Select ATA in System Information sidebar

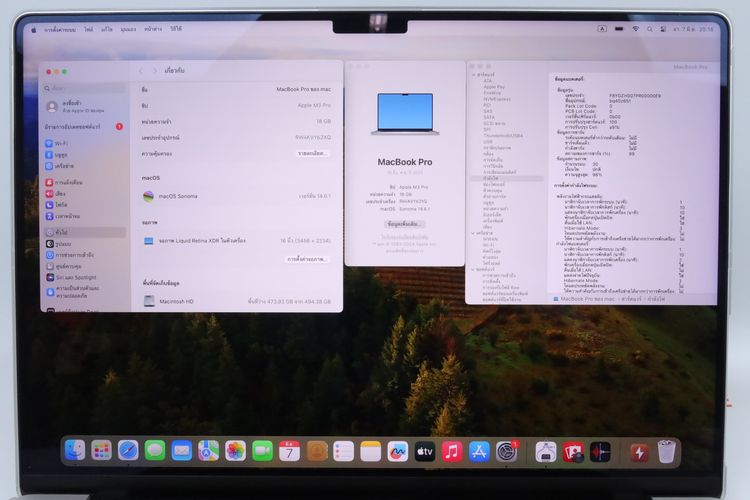(487, 81)
